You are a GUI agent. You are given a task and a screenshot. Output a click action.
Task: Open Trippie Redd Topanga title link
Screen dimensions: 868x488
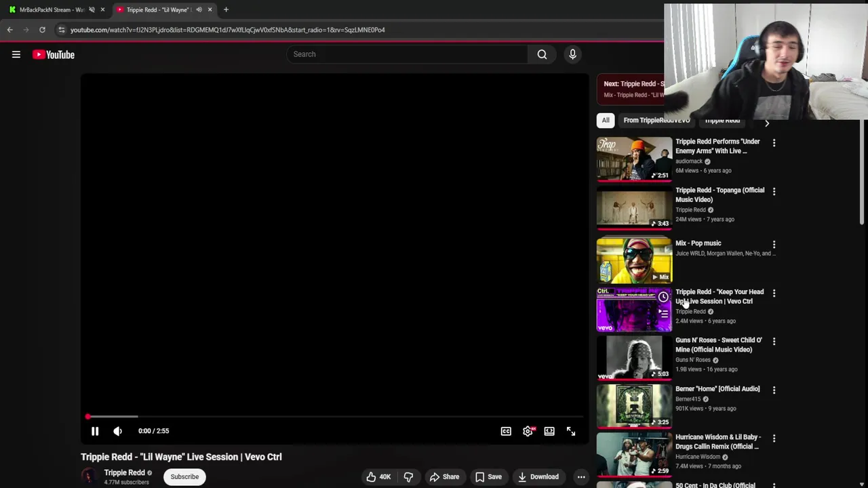(719, 195)
